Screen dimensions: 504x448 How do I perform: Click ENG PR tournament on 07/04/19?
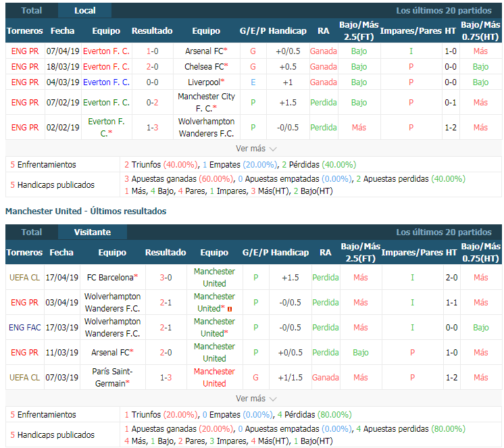[x=25, y=51]
